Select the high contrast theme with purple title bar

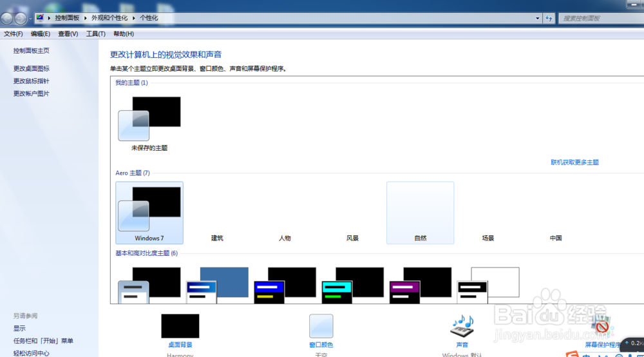[x=420, y=285]
